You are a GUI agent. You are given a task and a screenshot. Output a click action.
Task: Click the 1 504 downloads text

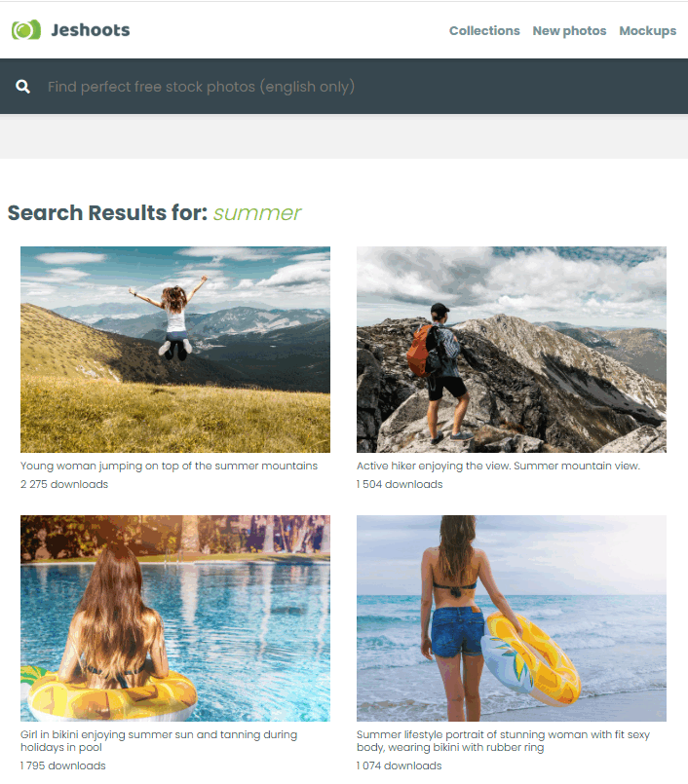click(400, 484)
